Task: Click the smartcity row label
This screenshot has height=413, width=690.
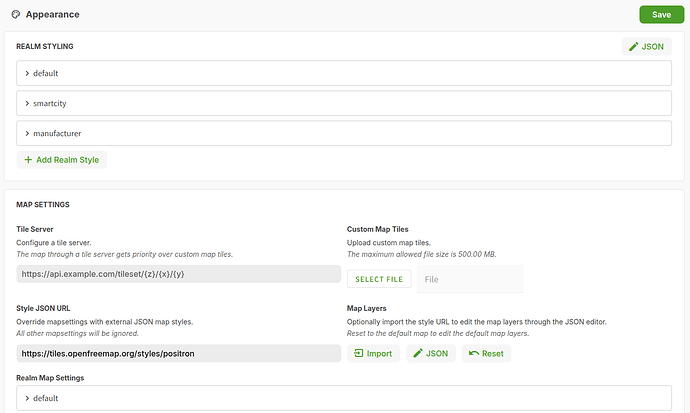Action: 50,103
